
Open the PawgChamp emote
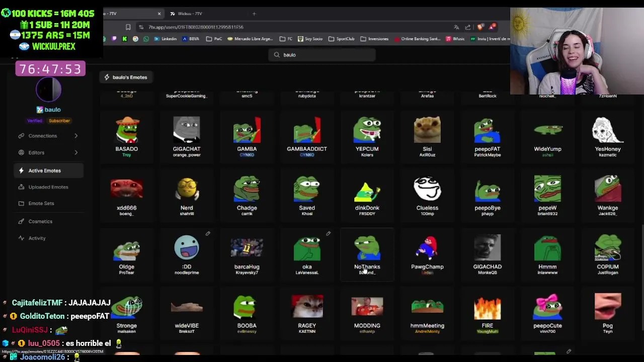[x=427, y=254]
